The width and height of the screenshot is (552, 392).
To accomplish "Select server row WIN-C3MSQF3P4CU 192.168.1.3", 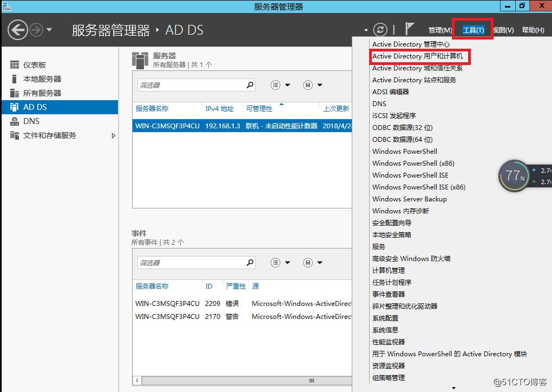I will [242, 126].
